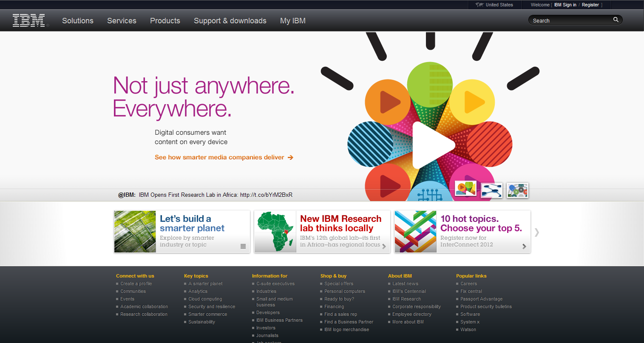Open Academic collaboration link
The image size is (644, 343).
(144, 306)
